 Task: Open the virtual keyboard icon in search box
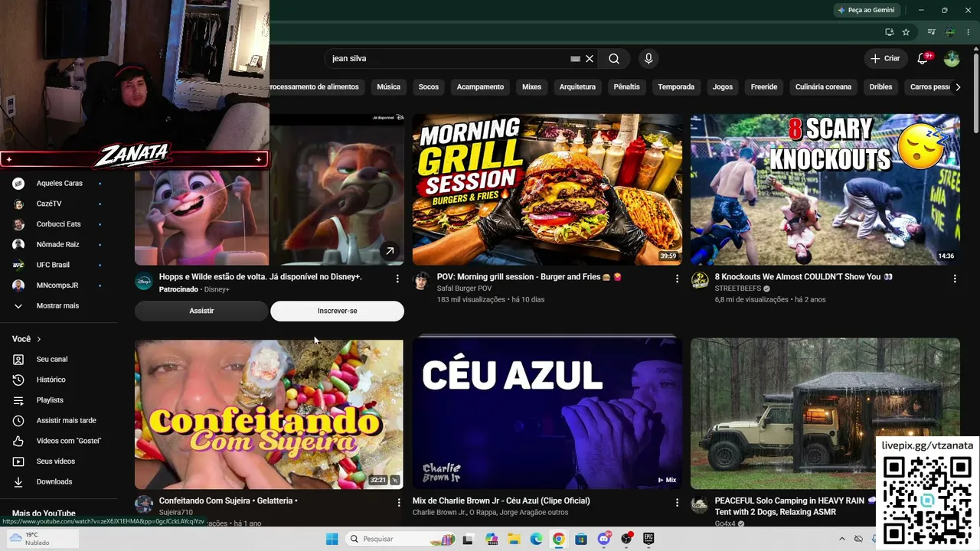pyautogui.click(x=576, y=59)
